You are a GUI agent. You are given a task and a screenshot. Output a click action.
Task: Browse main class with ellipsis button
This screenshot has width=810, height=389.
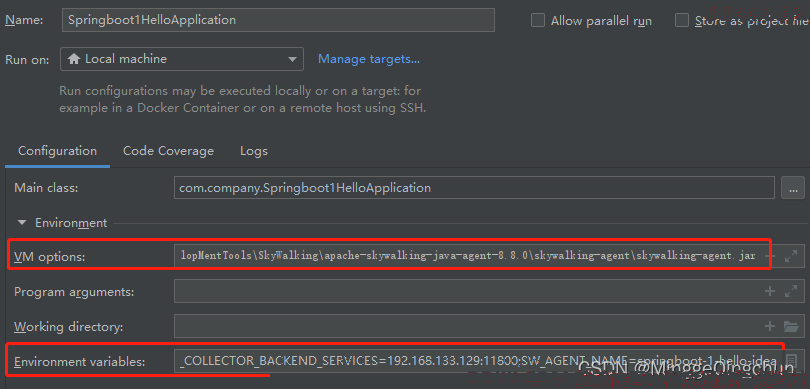[x=793, y=188]
